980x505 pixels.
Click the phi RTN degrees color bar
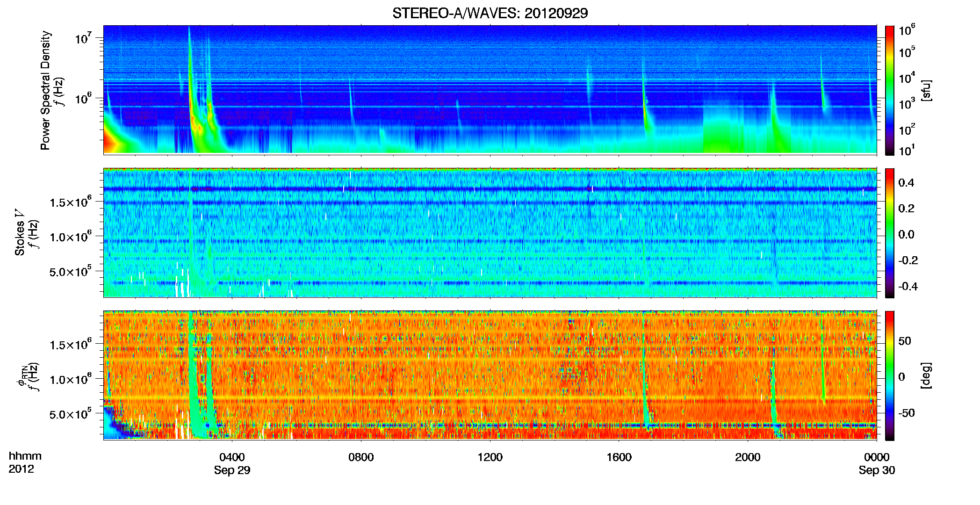point(889,375)
